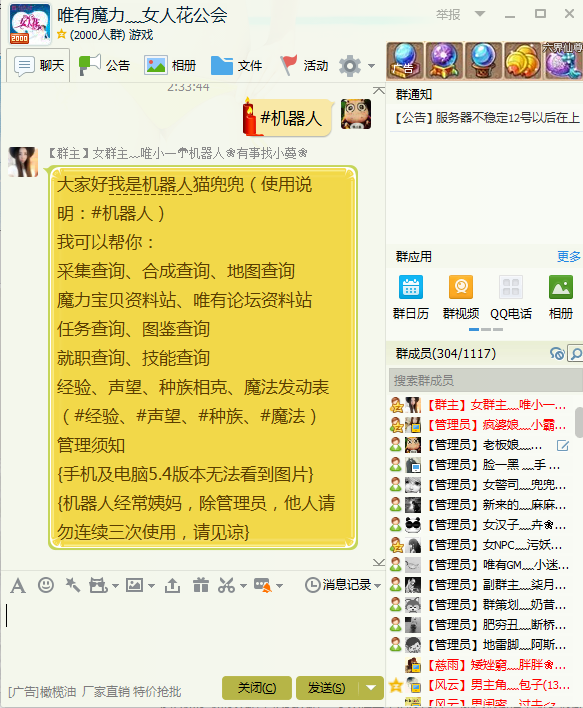Click the golden shells ad icon
The height and width of the screenshot is (708, 583).
coord(523,60)
